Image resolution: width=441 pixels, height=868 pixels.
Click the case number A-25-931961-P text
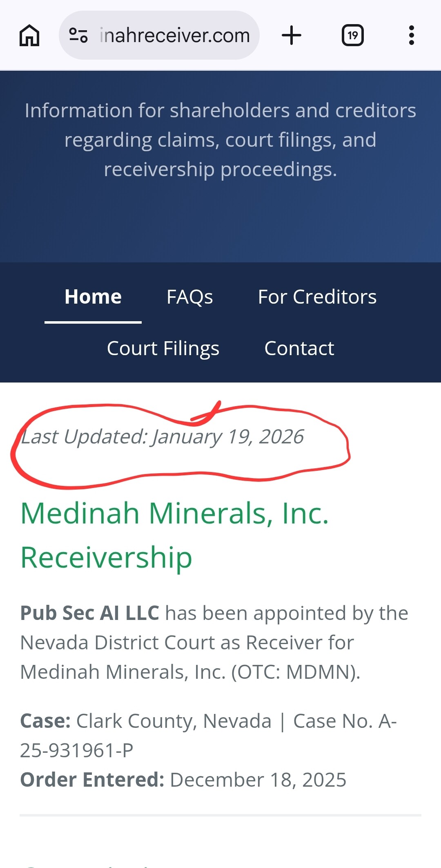(77, 750)
